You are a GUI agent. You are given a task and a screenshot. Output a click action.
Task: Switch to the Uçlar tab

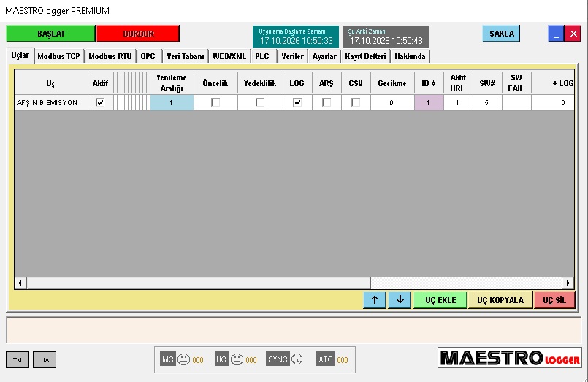click(20, 56)
